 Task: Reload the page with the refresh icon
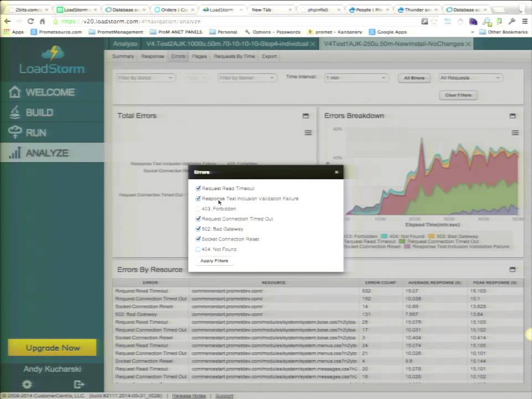pos(30,22)
